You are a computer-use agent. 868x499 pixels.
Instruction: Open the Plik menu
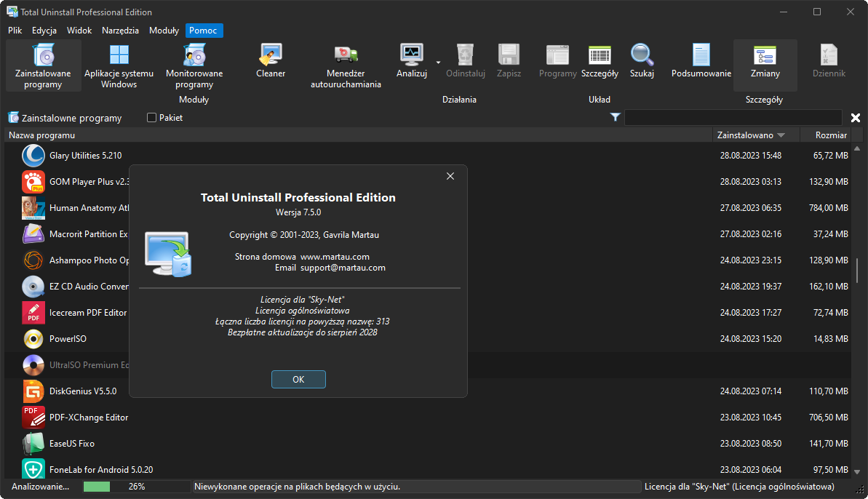click(15, 31)
